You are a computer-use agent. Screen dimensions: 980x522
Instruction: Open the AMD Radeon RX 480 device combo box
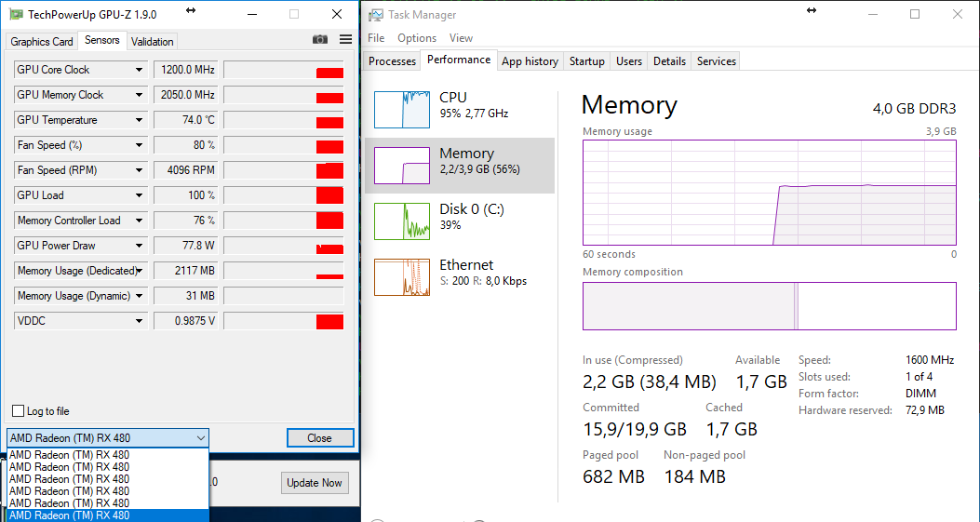pos(108,437)
